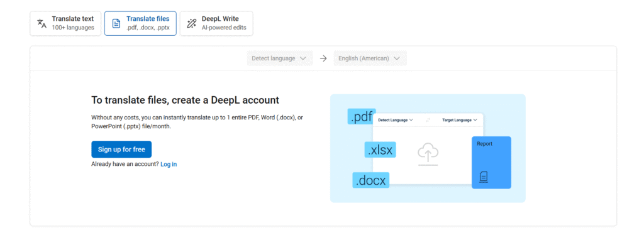The width and height of the screenshot is (644, 240).
Task: Click the illustration's Target Language dropdown
Action: [x=460, y=120]
